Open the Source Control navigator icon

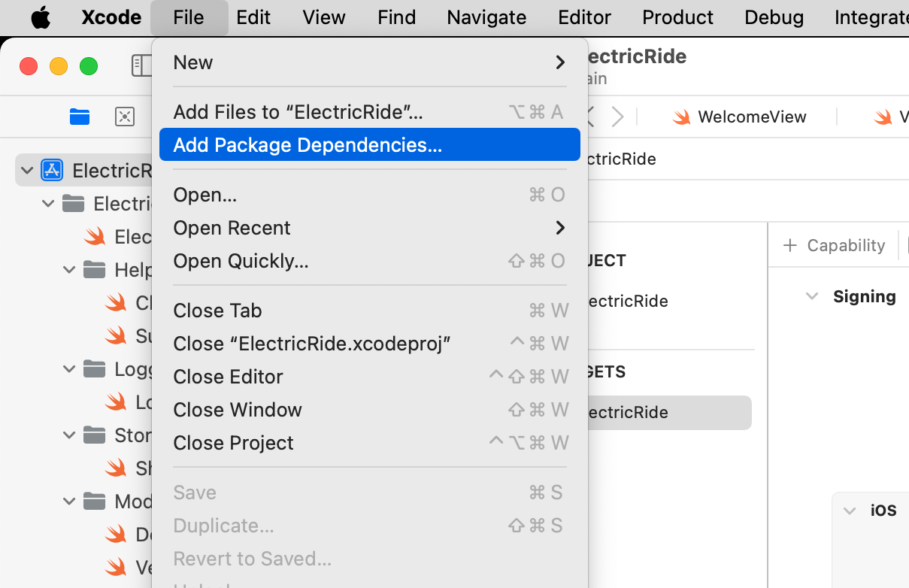(x=124, y=117)
